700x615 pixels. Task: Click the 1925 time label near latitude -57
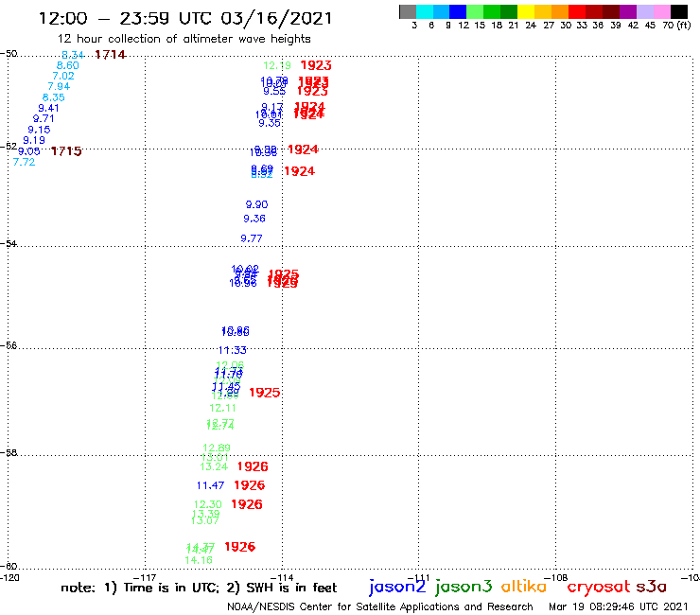pyautogui.click(x=265, y=393)
